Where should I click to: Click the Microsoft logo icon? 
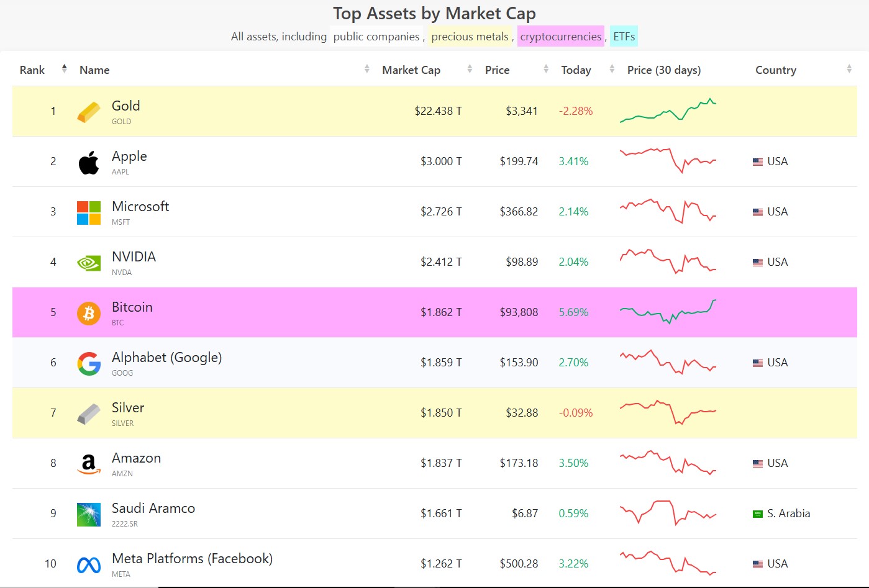click(89, 212)
